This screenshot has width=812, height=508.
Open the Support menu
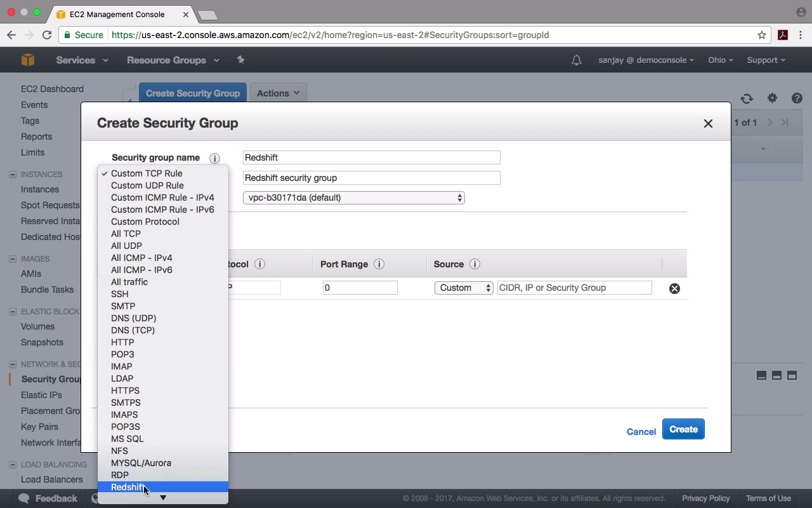766,60
